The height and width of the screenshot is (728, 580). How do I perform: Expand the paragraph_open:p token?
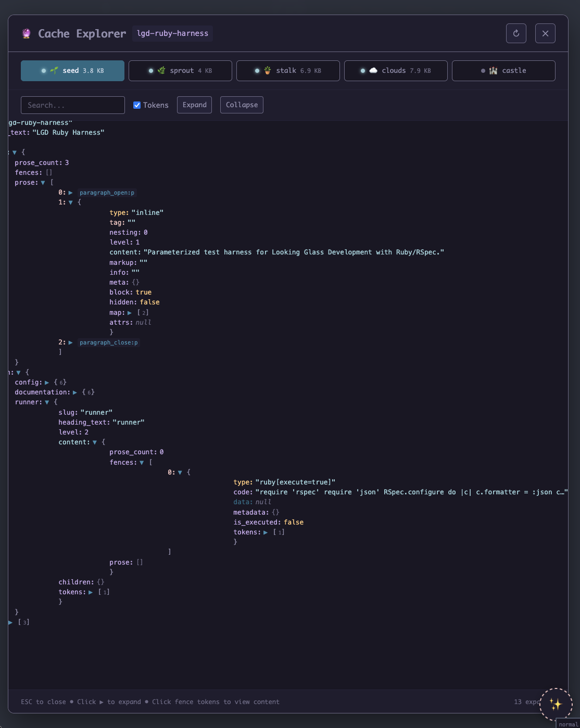pos(71,193)
